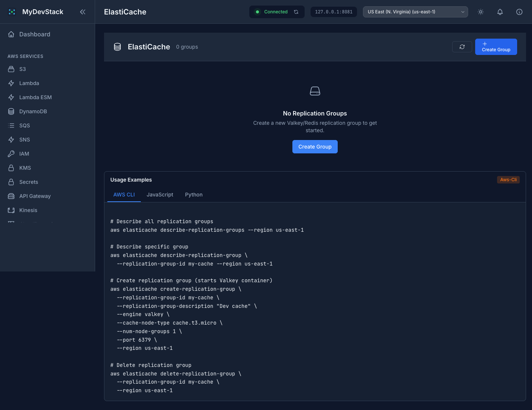The width and height of the screenshot is (532, 410).
Task: Click the 127.0.0.1:8081 endpoint label
Action: pyautogui.click(x=334, y=12)
